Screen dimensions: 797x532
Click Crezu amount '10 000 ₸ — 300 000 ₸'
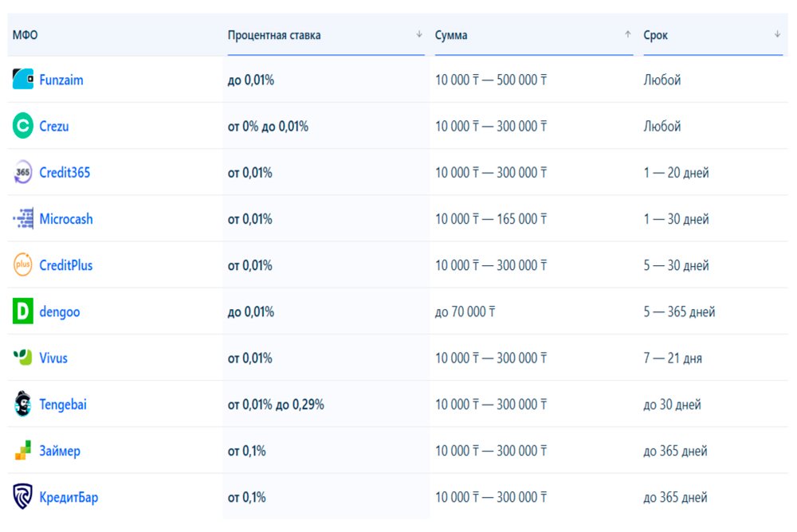[x=491, y=126]
